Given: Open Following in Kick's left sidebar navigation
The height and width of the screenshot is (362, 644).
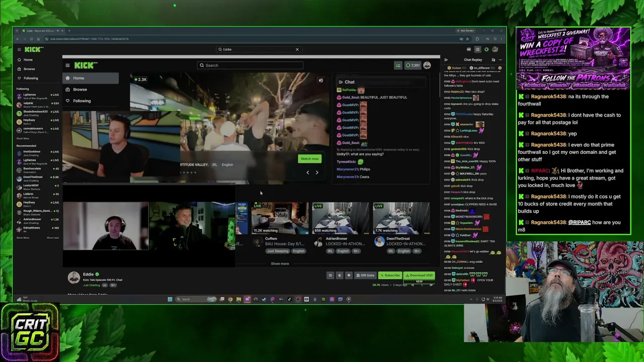Looking at the screenshot, I should click(x=31, y=78).
